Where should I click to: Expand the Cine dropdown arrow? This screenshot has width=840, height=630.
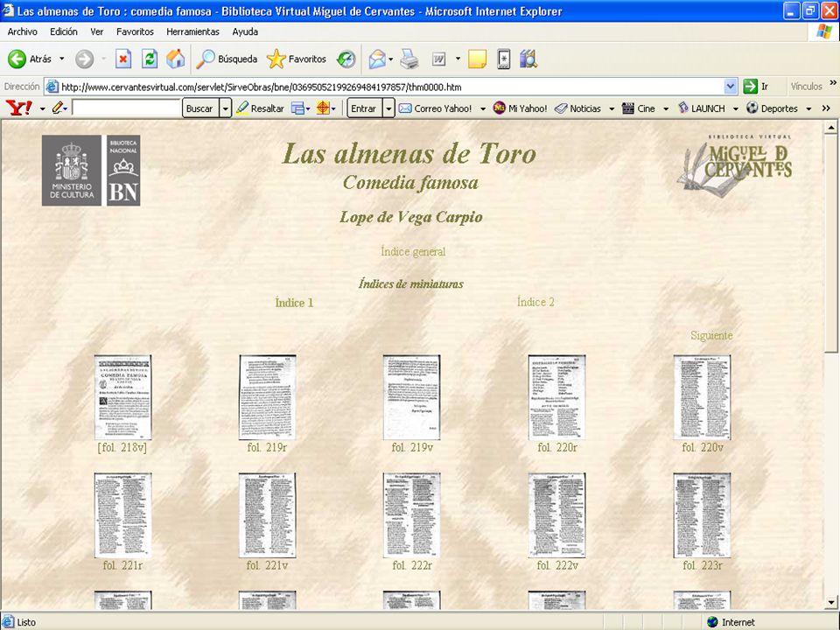[x=666, y=108]
